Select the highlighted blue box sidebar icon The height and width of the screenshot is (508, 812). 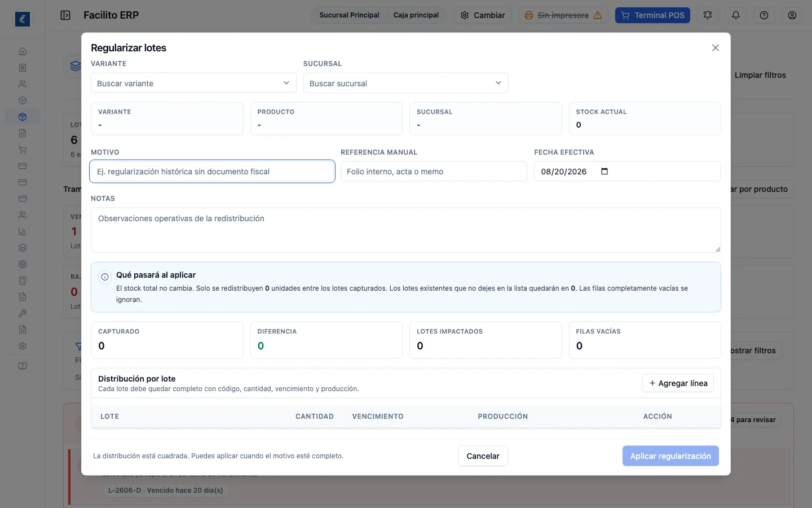[23, 117]
